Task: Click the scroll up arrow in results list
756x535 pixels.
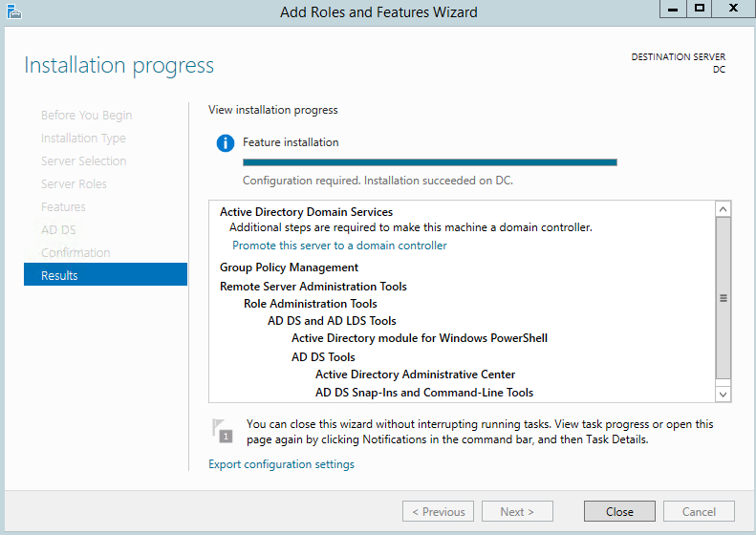Action: 723,208
